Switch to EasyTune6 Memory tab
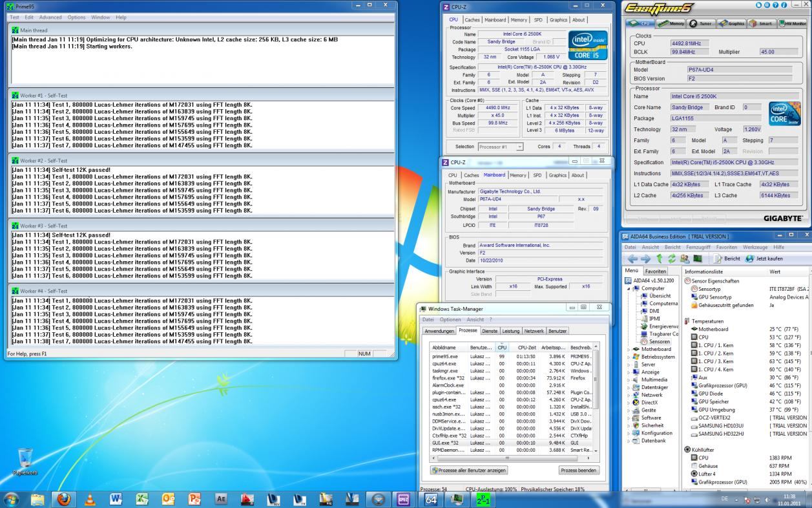The image size is (812, 508). coord(672,23)
